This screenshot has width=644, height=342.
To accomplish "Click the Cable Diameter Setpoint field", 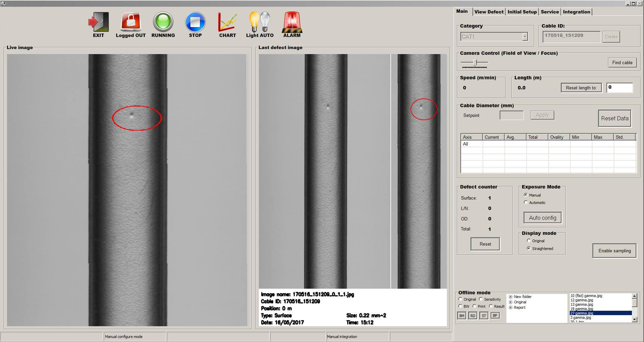I will pyautogui.click(x=512, y=115).
